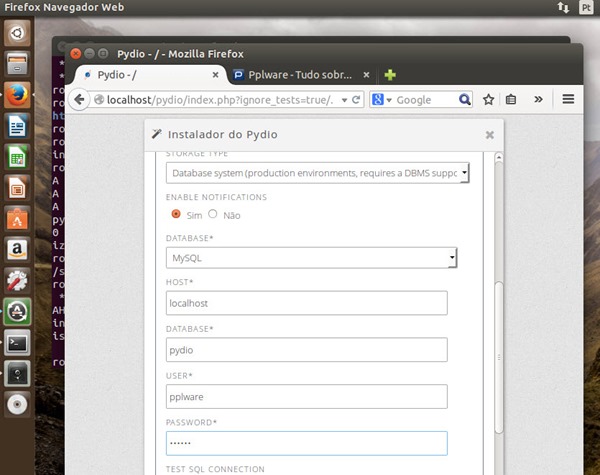Bookmark this page with star icon
Viewport: 600px width, 475px height.
488,100
